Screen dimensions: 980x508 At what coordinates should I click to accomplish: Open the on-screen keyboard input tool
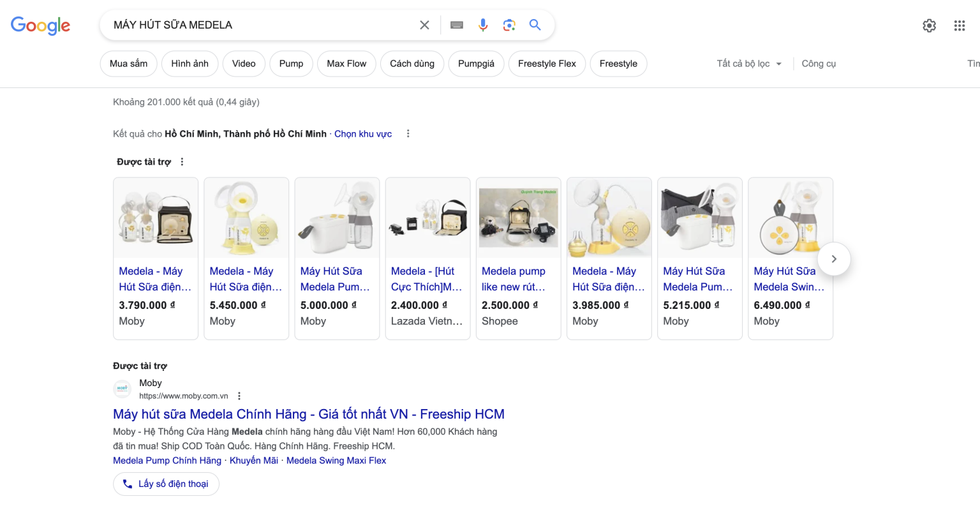click(x=457, y=25)
